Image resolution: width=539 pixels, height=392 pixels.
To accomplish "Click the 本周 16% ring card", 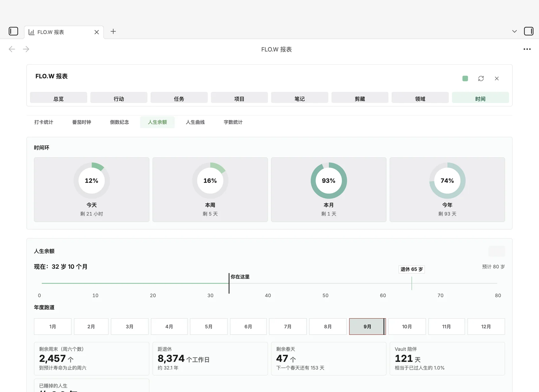I will tap(210, 190).
